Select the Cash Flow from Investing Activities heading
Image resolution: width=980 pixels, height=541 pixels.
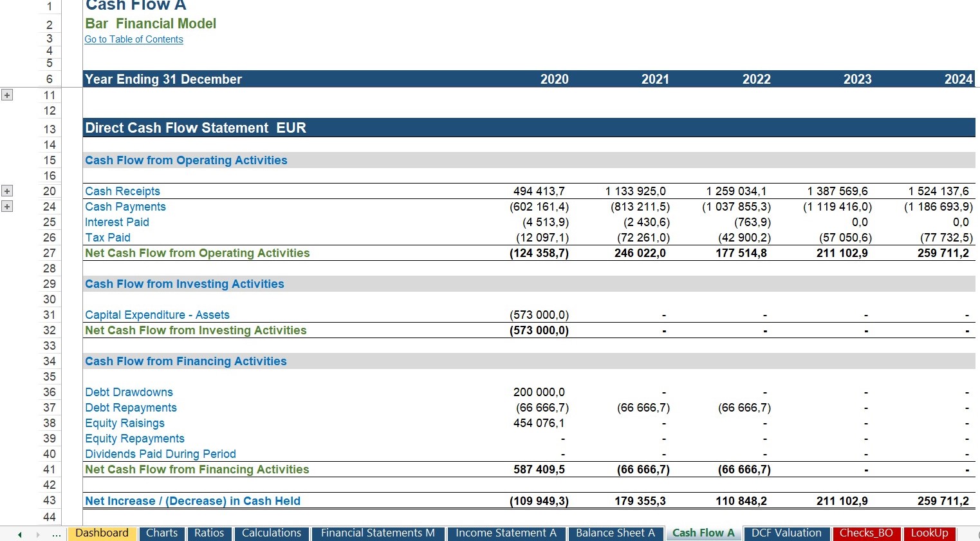tap(184, 284)
